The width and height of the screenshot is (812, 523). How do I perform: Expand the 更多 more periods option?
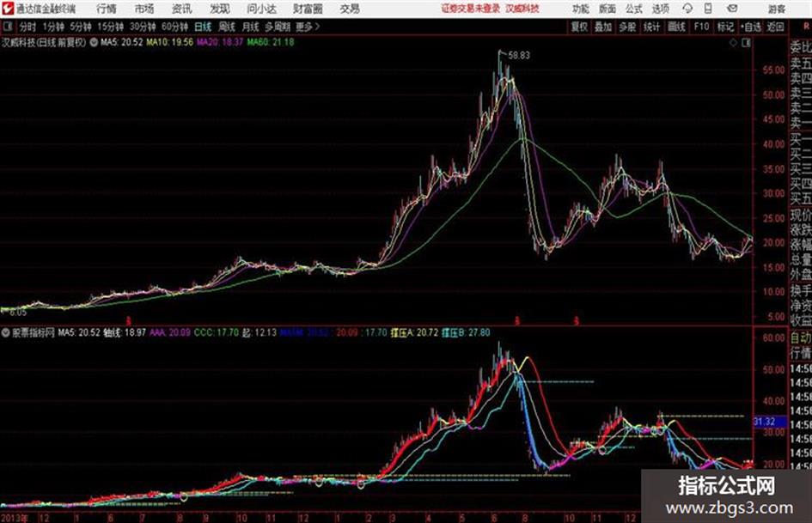(x=308, y=27)
